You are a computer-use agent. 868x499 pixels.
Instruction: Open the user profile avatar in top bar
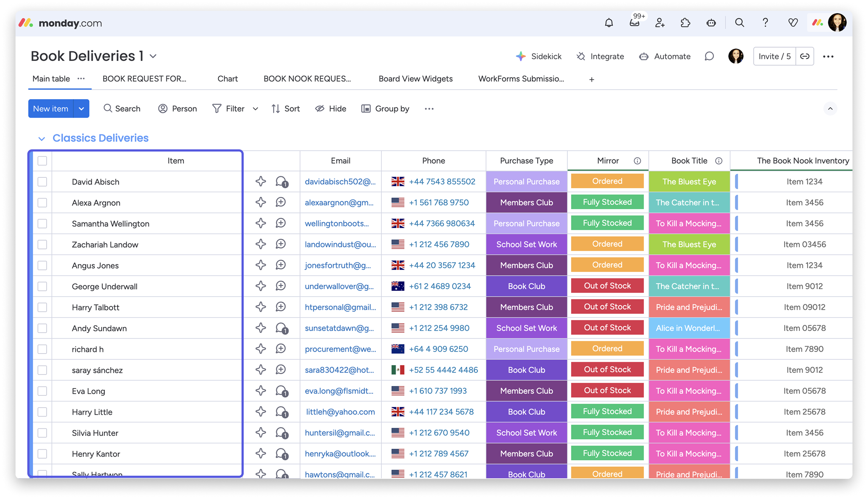[x=837, y=23]
